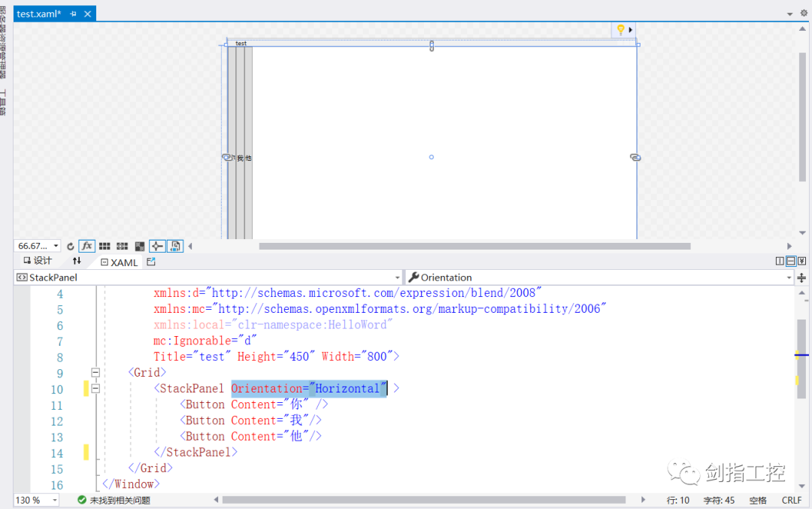
Task: Click the green check no-issues icon
Action: coord(81,500)
